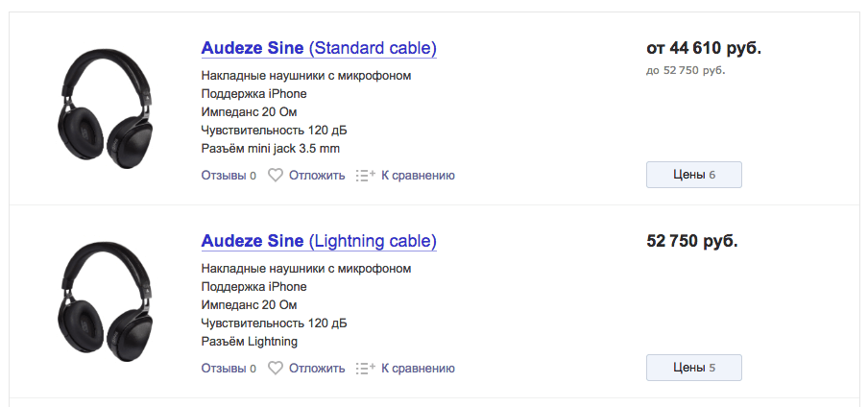Open Audeze Sine (Lightning cable) product link
The image size is (868, 407).
[x=319, y=242]
